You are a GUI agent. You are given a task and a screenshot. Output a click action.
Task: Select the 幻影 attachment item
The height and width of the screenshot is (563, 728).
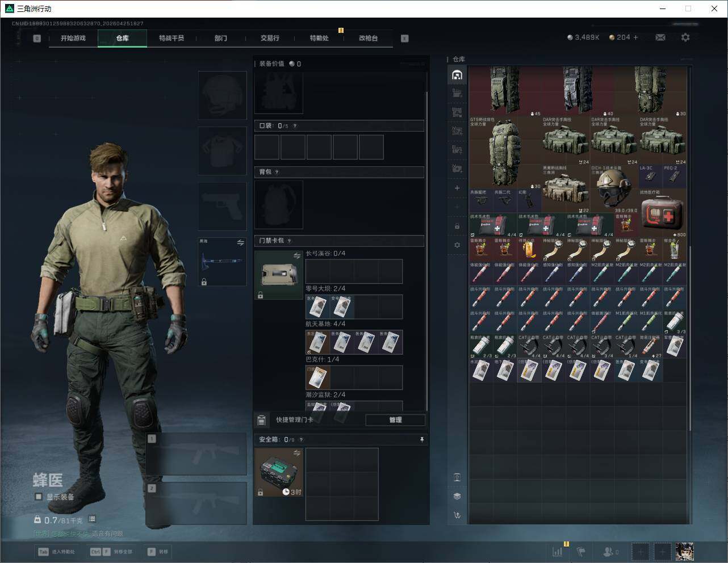click(529, 201)
